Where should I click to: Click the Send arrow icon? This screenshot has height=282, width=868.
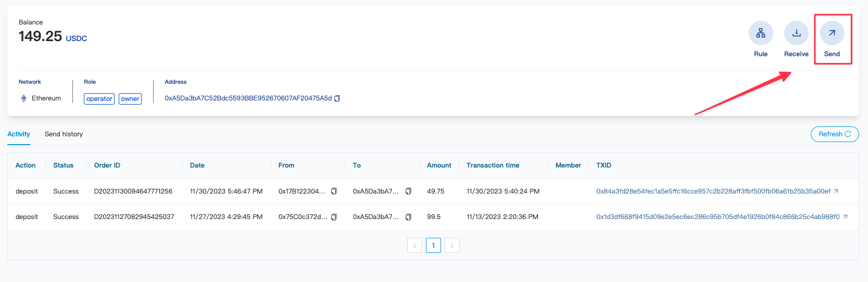point(832,33)
